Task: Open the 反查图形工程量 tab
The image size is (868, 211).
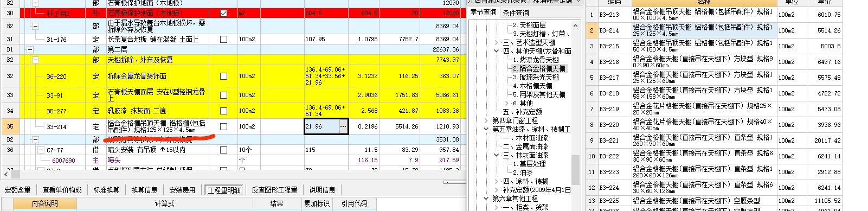Action: [274, 190]
